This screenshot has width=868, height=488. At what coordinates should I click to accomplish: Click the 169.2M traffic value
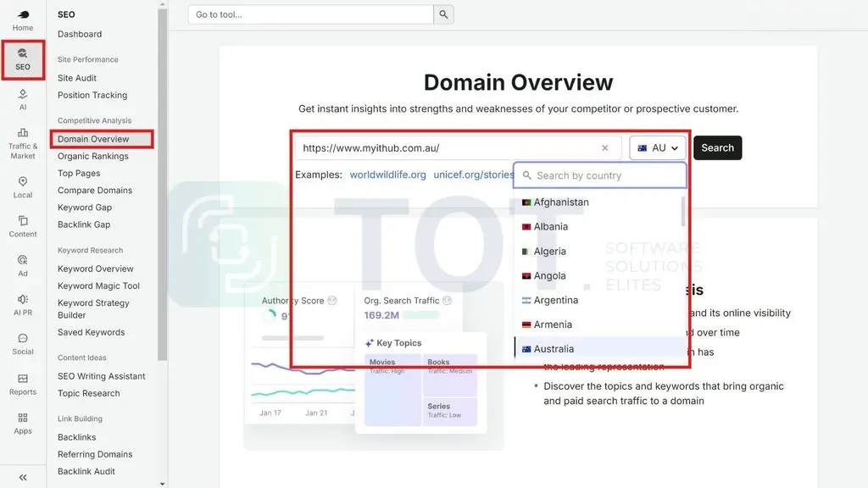click(x=381, y=315)
